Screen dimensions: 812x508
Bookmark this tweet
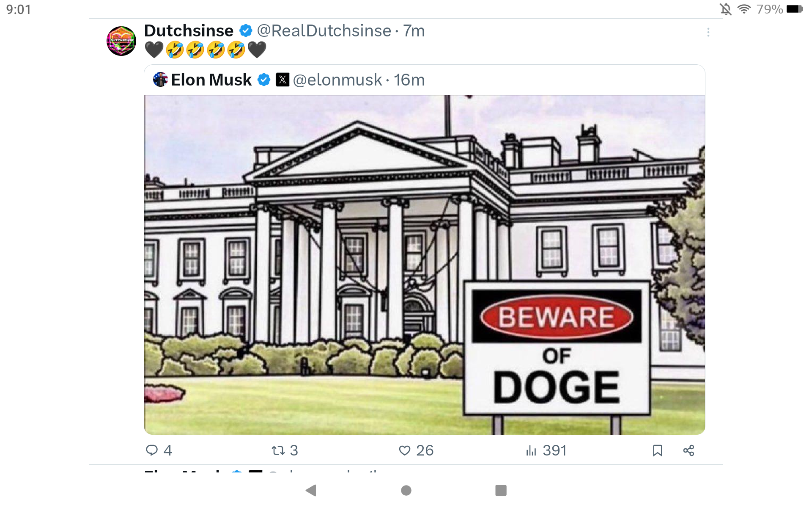[657, 450]
